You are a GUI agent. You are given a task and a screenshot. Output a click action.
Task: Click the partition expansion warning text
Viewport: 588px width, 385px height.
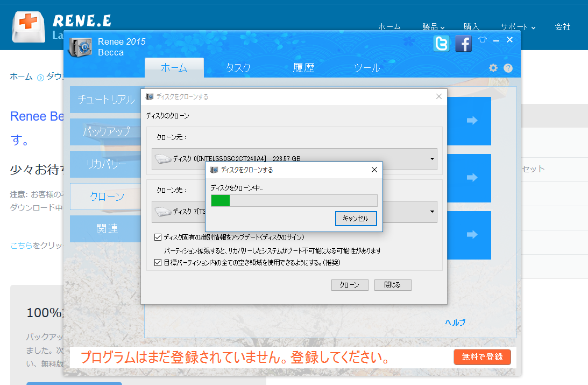coord(272,251)
